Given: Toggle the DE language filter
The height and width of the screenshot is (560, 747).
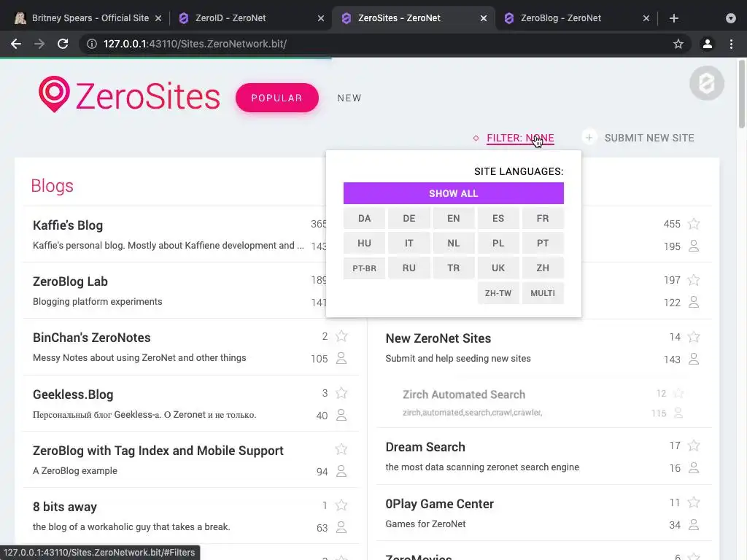Looking at the screenshot, I should 409,218.
